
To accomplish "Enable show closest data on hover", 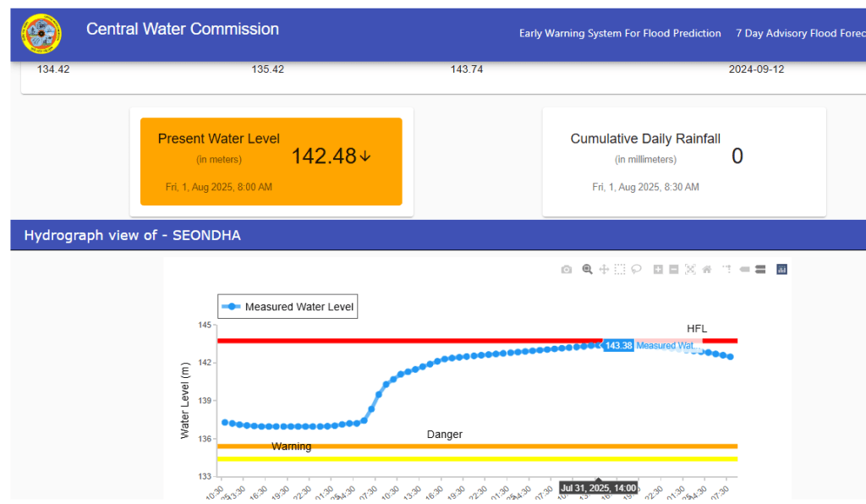I will [x=744, y=270].
